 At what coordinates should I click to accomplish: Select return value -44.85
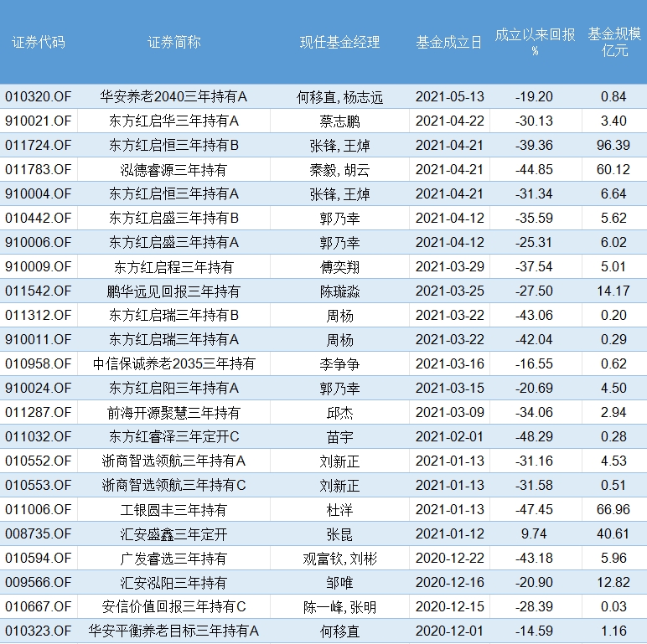pyautogui.click(x=534, y=170)
